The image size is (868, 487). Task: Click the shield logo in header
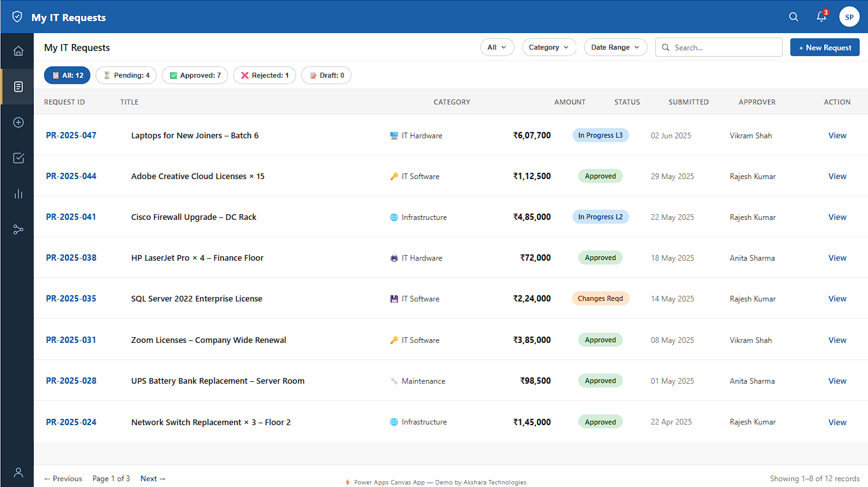pyautogui.click(x=17, y=17)
